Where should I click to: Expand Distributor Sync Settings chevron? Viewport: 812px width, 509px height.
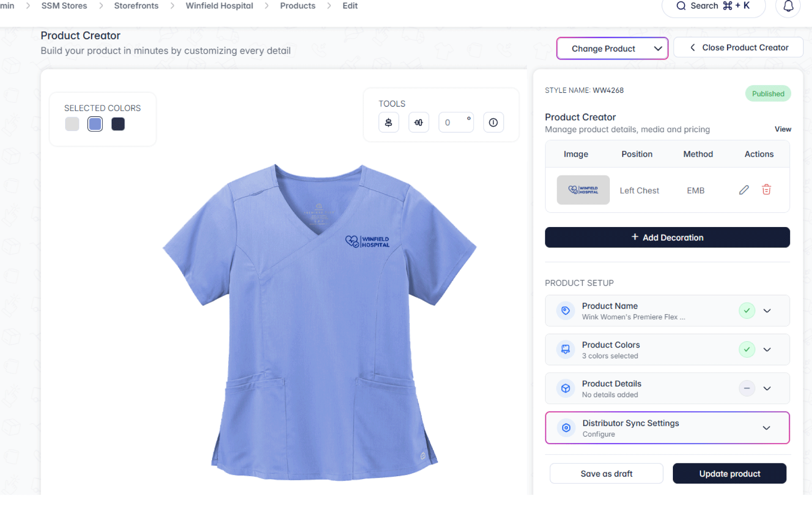pos(766,428)
